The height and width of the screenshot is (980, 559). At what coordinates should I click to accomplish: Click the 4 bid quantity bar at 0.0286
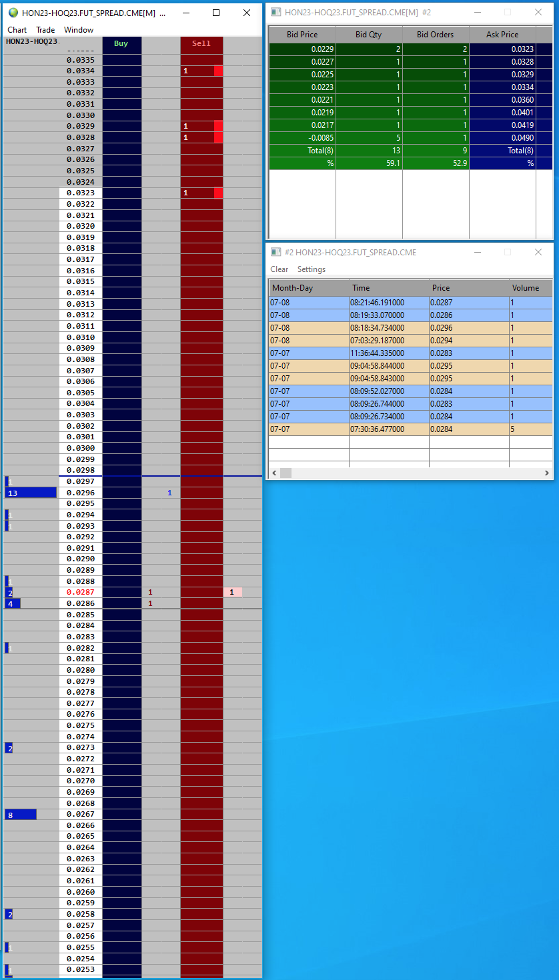point(13,603)
